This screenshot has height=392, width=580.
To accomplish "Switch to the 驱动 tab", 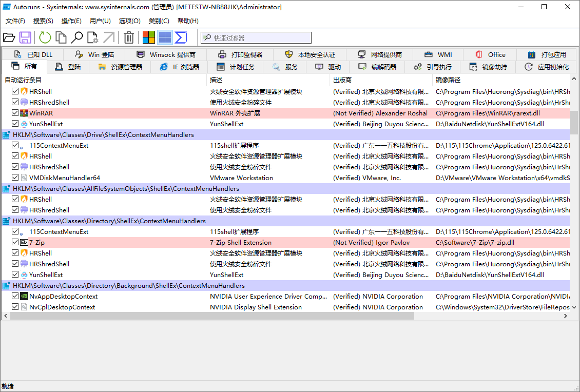I will point(328,67).
